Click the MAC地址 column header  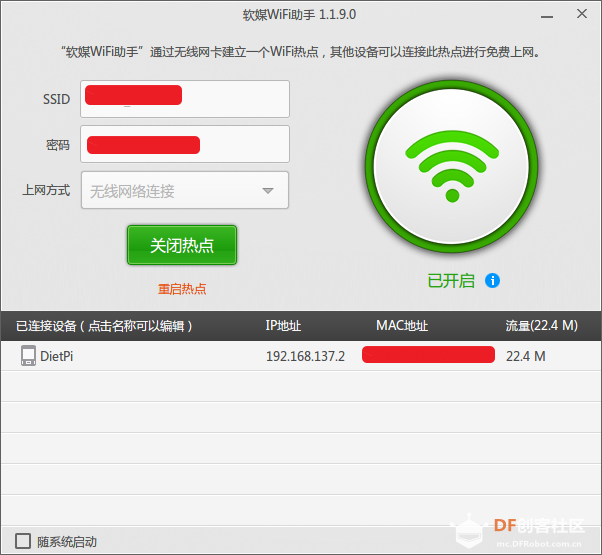402,325
